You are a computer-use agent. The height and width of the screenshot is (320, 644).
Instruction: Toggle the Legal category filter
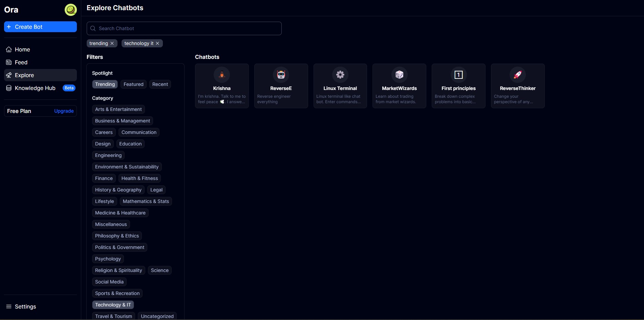pyautogui.click(x=156, y=190)
